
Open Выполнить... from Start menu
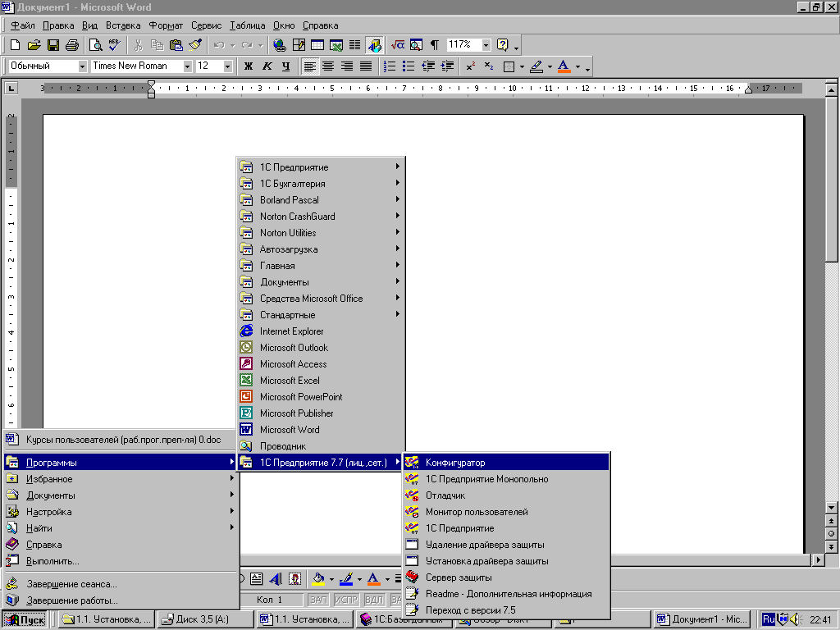(121, 561)
